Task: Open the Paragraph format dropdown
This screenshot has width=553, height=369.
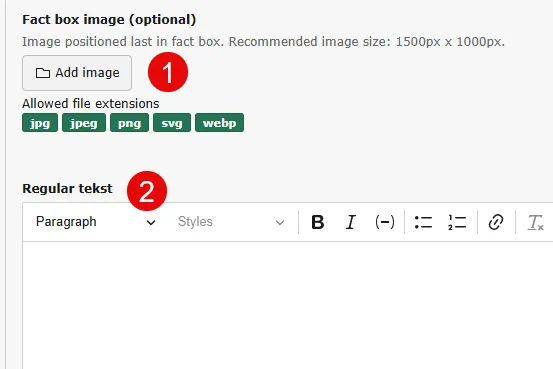Action: click(96, 222)
